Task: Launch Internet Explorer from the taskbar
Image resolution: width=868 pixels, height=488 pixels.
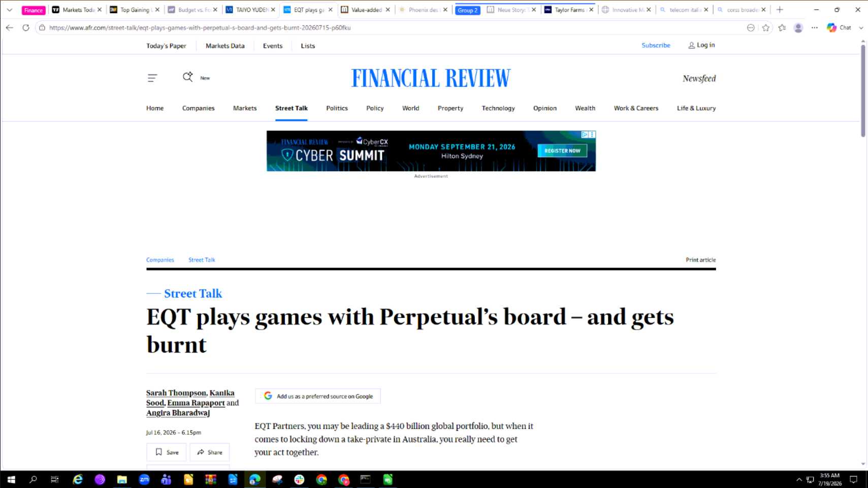Action: pos(78,479)
